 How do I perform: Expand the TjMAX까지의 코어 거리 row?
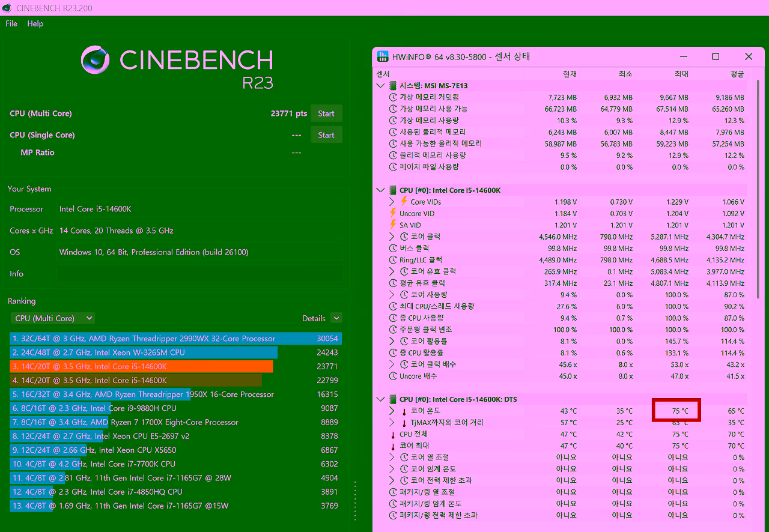point(392,423)
